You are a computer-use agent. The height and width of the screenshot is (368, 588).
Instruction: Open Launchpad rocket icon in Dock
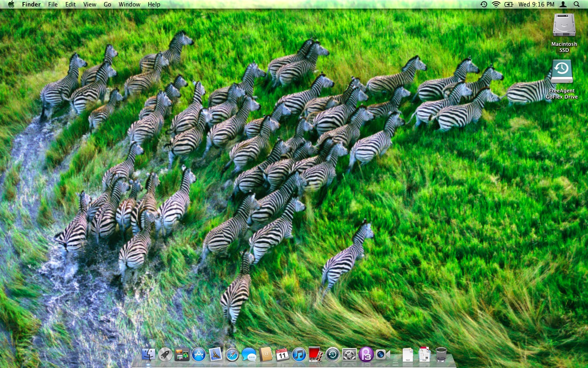click(165, 355)
